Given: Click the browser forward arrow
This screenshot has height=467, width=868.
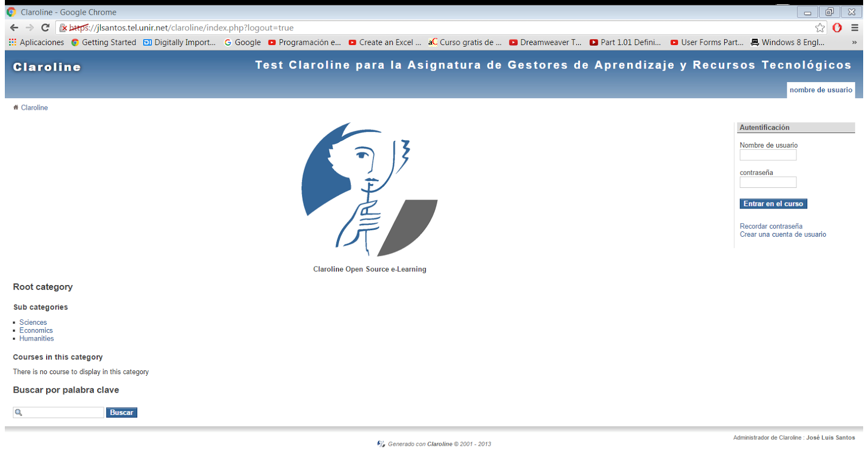Looking at the screenshot, I should point(30,28).
